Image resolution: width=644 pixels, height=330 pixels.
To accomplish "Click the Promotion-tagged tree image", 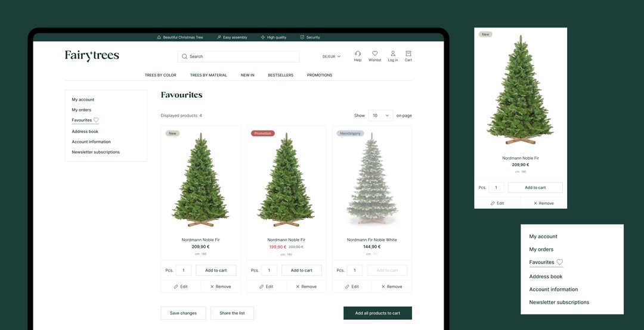I will (286, 180).
